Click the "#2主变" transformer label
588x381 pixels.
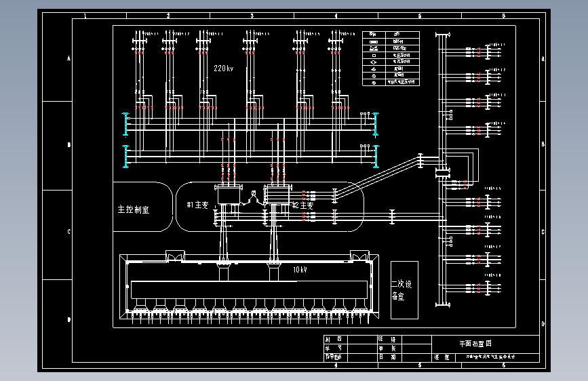click(302, 205)
